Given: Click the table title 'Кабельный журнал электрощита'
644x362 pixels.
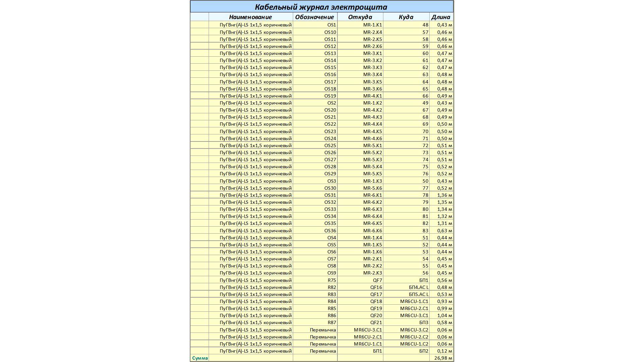Looking at the screenshot, I should click(x=321, y=7).
